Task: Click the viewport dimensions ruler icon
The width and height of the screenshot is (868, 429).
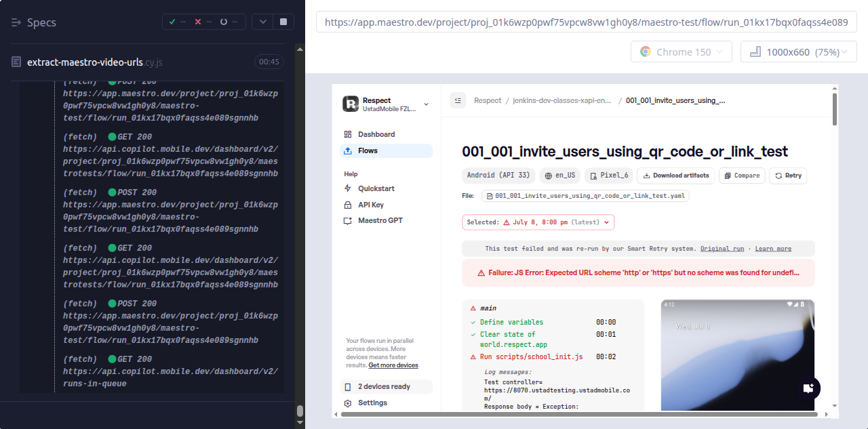Action: [x=755, y=52]
